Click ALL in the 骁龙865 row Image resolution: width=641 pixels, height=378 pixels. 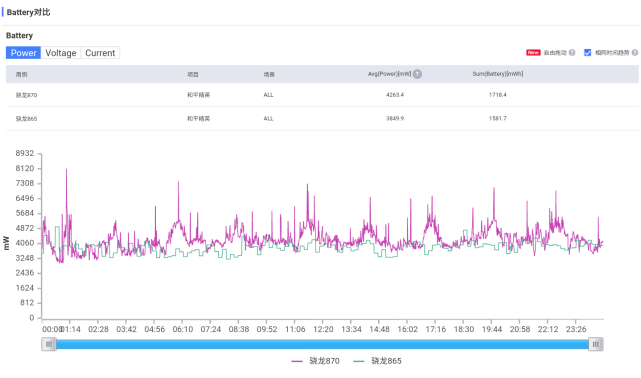pyautogui.click(x=268, y=119)
